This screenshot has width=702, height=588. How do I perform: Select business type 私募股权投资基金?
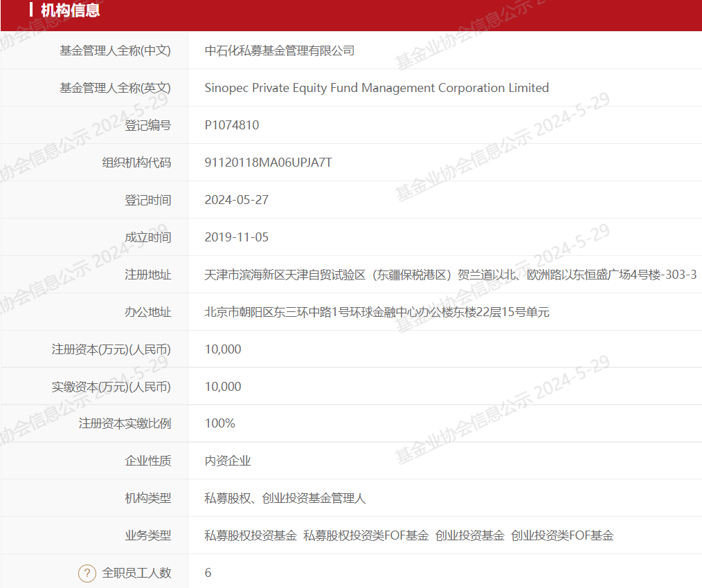pyautogui.click(x=251, y=535)
